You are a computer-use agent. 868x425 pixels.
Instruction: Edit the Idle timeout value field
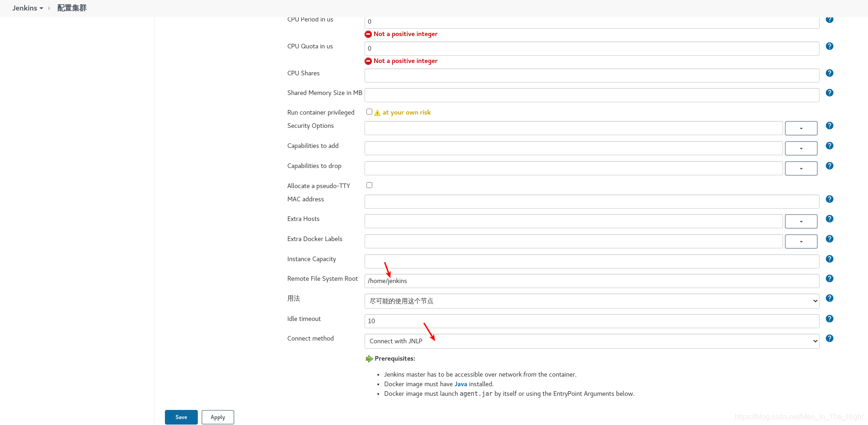[x=592, y=321]
